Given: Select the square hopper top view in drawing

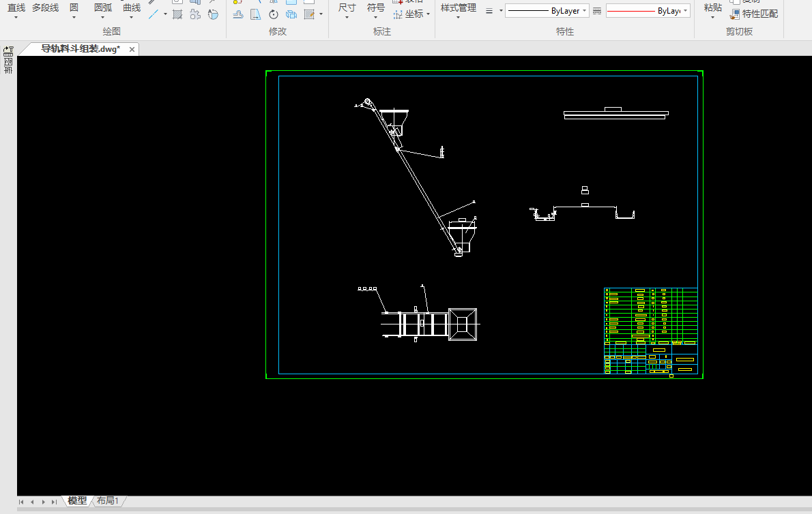Looking at the screenshot, I should click(x=463, y=324).
